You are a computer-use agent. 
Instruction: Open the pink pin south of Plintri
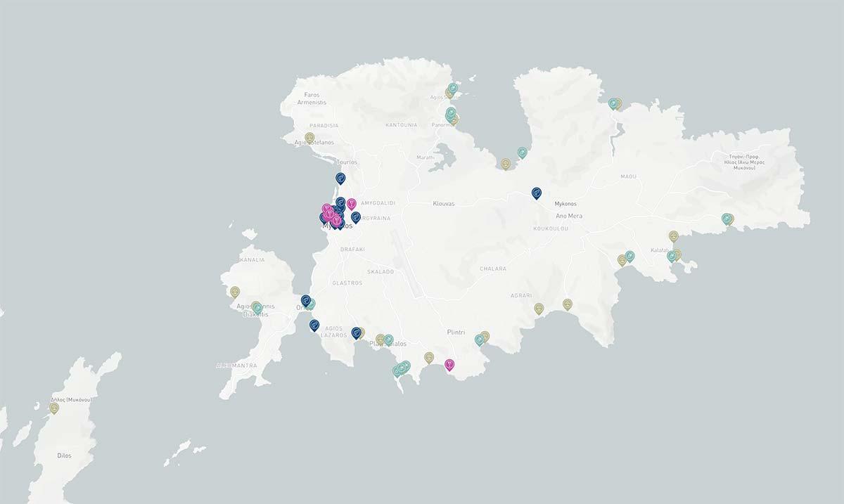[449, 364]
